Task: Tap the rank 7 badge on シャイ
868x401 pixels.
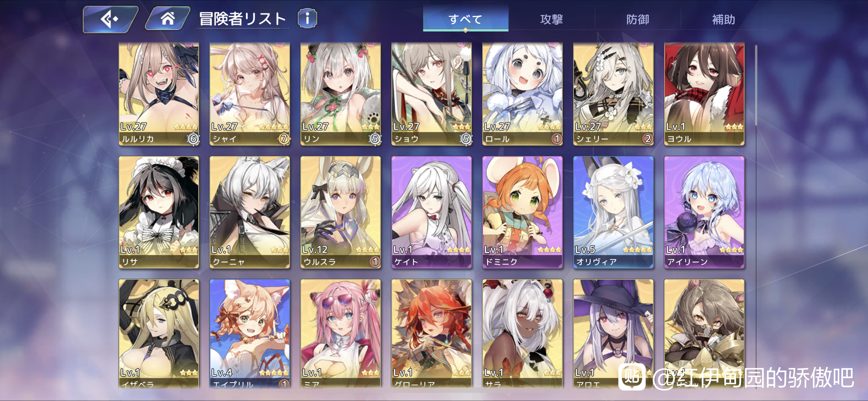Action: click(x=284, y=139)
